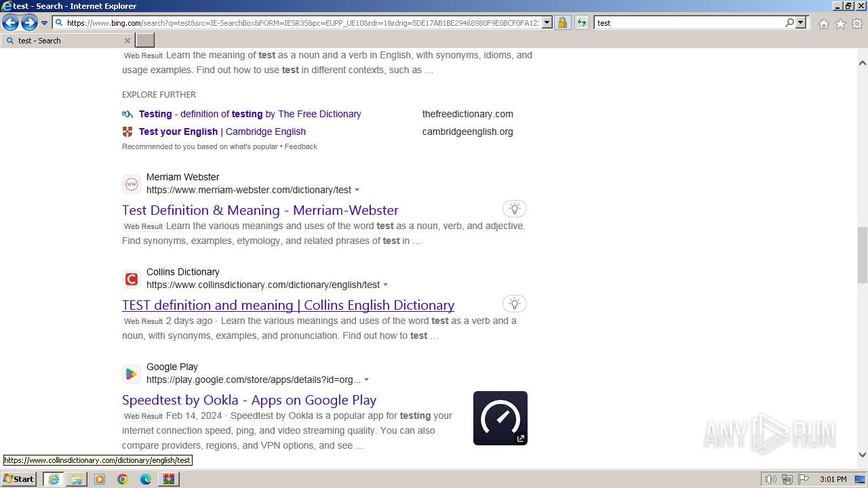The height and width of the screenshot is (488, 868).
Task: Select the 'test - Search' tab
Action: click(66, 41)
